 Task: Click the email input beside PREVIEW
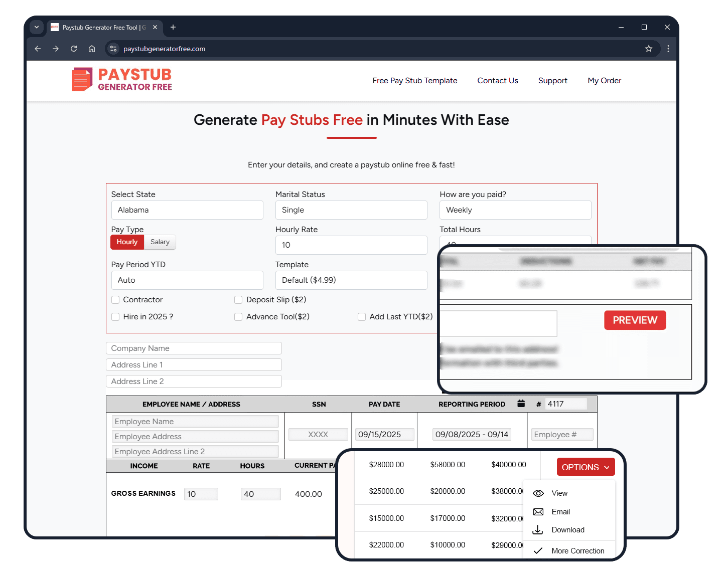tap(499, 323)
